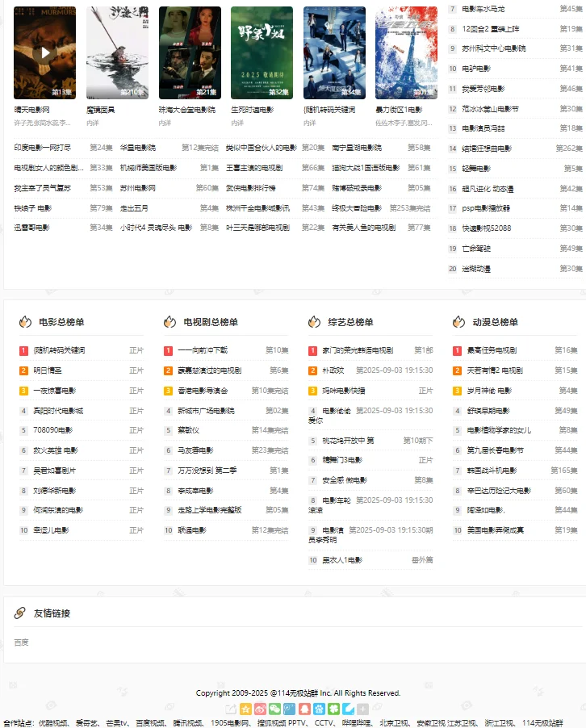The image size is (586, 728).
Task: Click flame icon beside 电影总榜单
Action: [x=25, y=322]
